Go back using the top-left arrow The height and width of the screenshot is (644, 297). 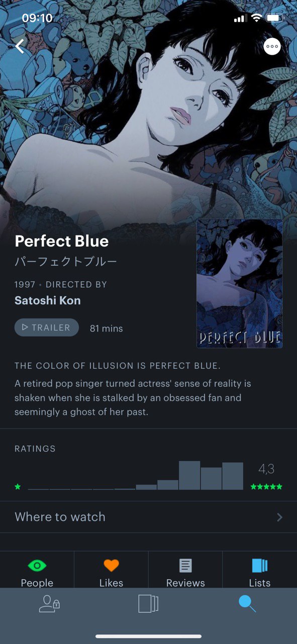pos(20,46)
